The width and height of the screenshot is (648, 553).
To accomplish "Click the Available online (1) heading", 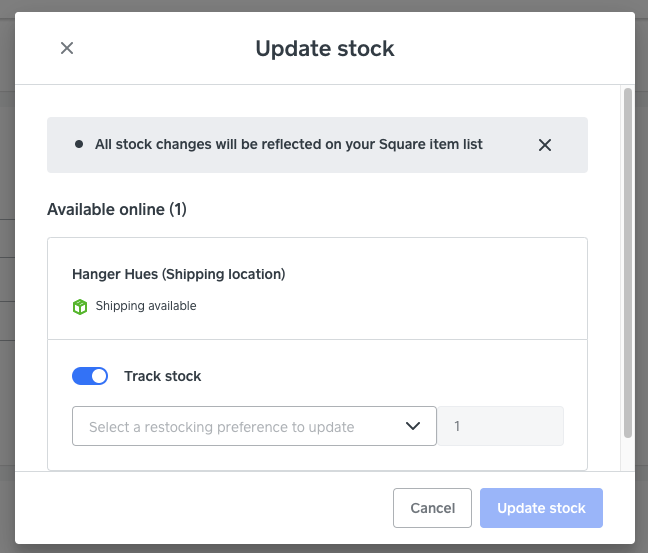I will (x=117, y=209).
